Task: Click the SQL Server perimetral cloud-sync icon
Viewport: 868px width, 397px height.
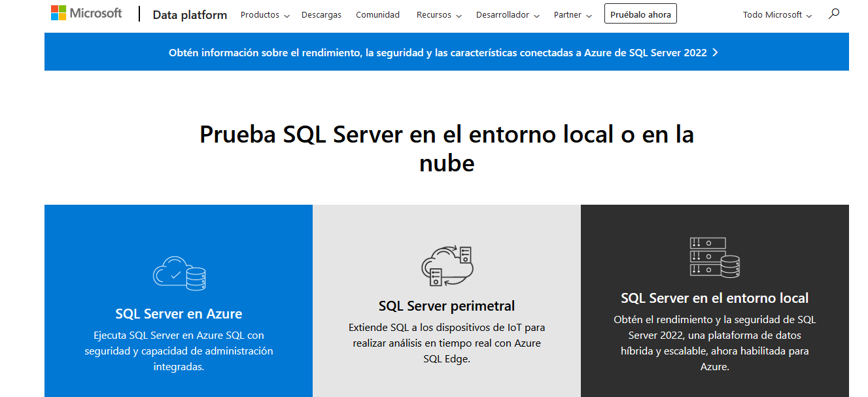Action: pyautogui.click(x=447, y=266)
